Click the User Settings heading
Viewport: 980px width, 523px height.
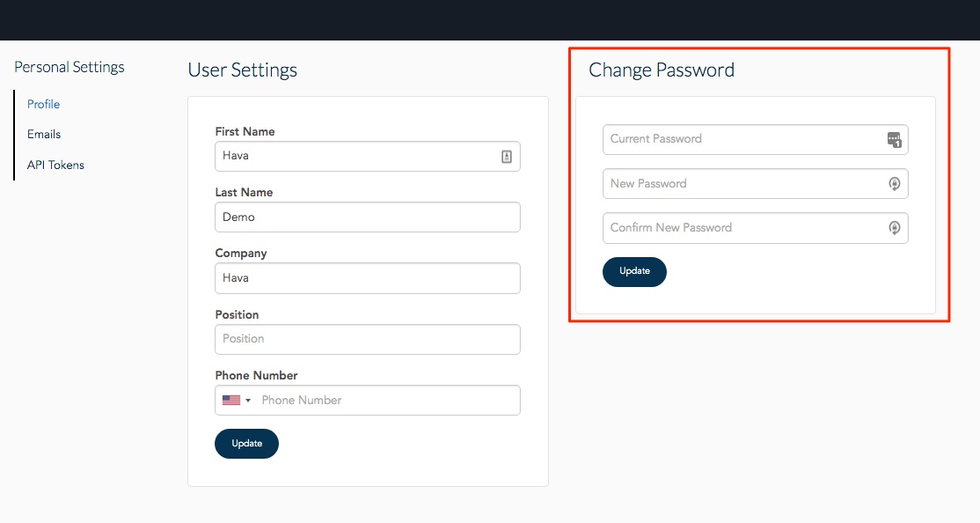coord(243,70)
